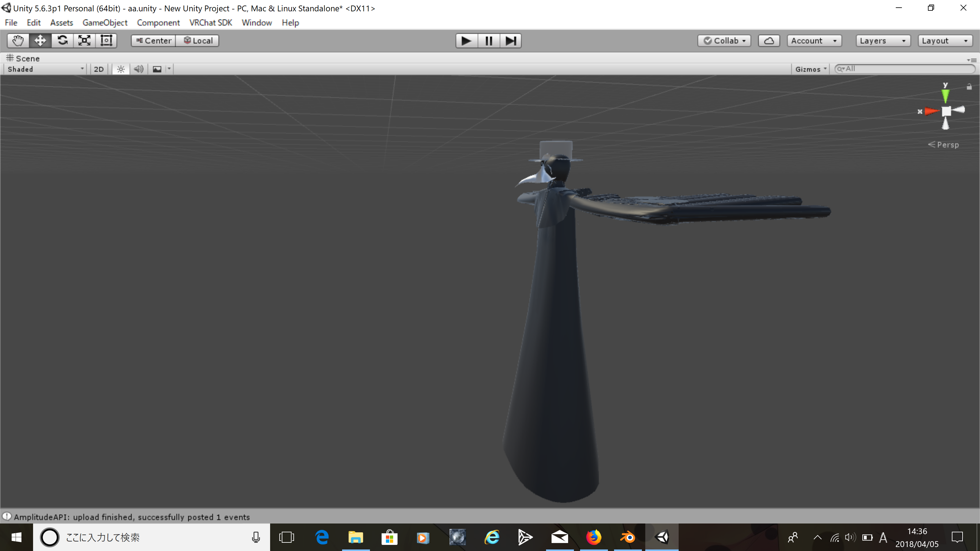Open Microsoft Store from taskbar
Viewport: 980px width, 551px height.
tap(389, 537)
